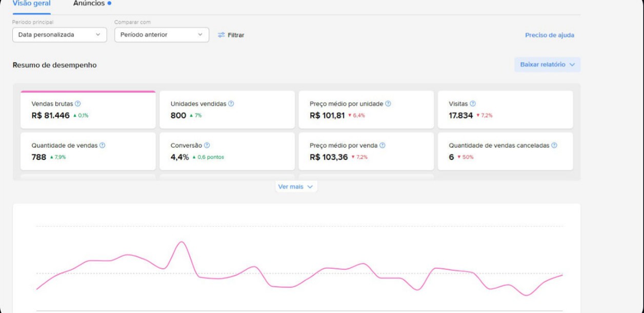Select the Vendas brutas metric card
This screenshot has height=313, width=644.
point(88,110)
